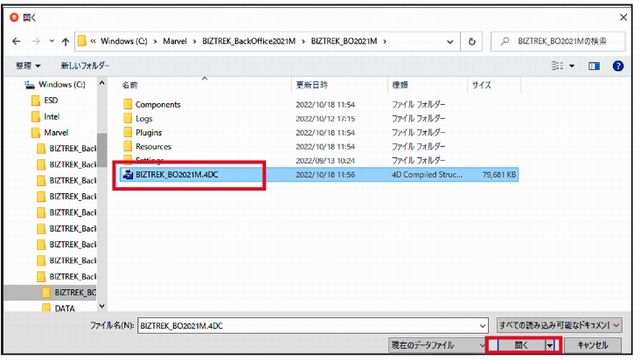Image resolution: width=640 pixels, height=360 pixels.
Task: Click the Plugins folder icon
Action: [x=128, y=133]
